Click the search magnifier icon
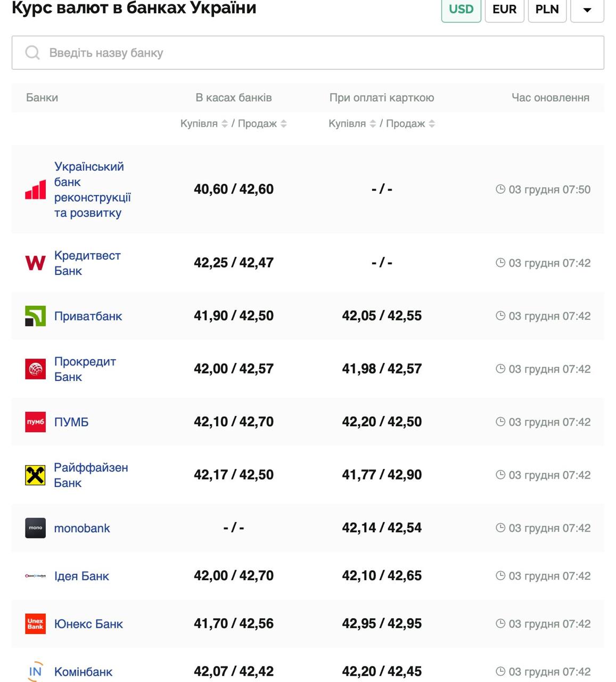Screen dimensions: 616x682 pos(32,53)
